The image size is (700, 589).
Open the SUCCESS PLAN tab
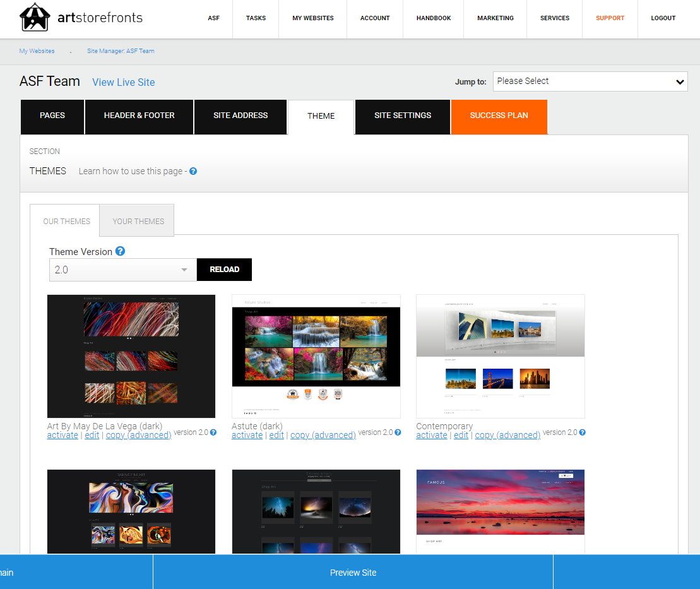pyautogui.click(x=499, y=116)
